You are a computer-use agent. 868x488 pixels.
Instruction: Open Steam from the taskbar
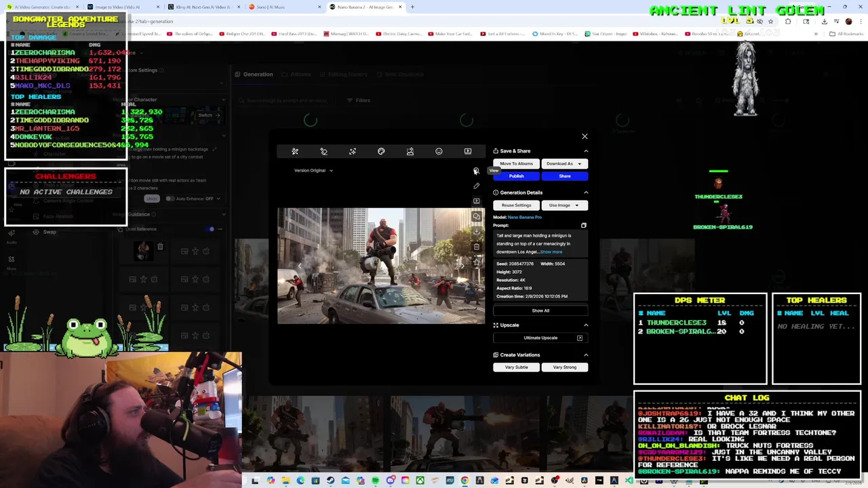click(x=330, y=481)
